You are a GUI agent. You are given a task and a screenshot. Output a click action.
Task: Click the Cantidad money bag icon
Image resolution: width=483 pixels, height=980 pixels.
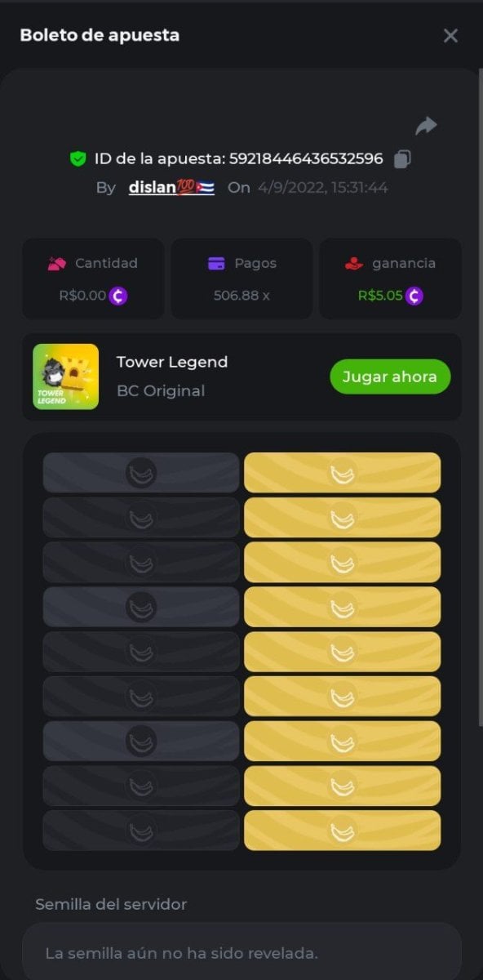[x=56, y=263]
